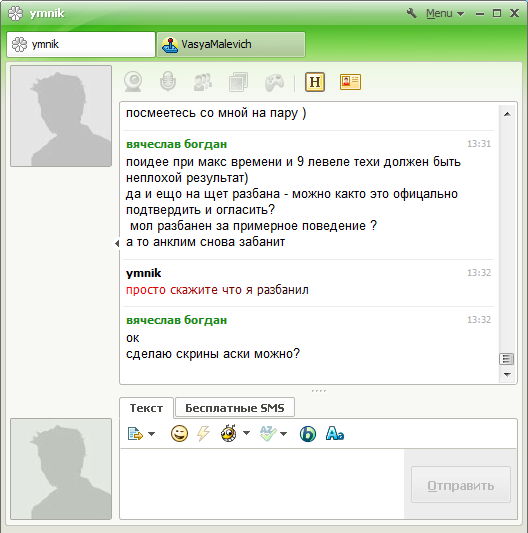Maximize the chat window
Screen dimensions: 528x533
(497, 13)
